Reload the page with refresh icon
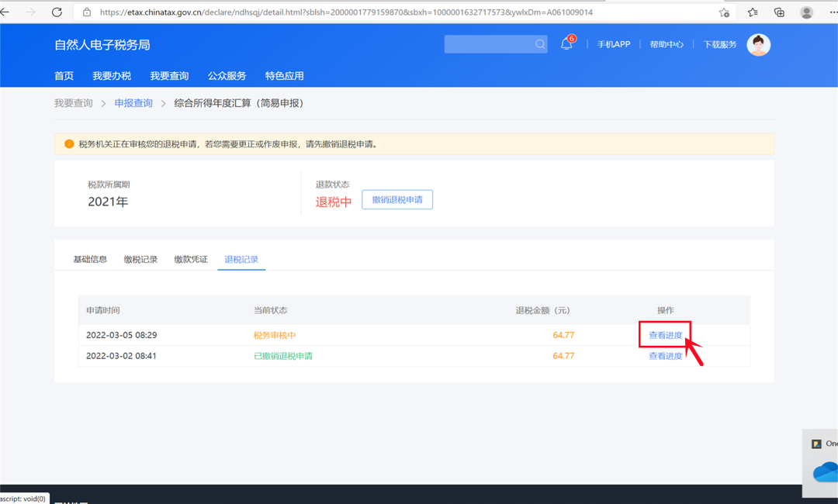 click(x=57, y=12)
